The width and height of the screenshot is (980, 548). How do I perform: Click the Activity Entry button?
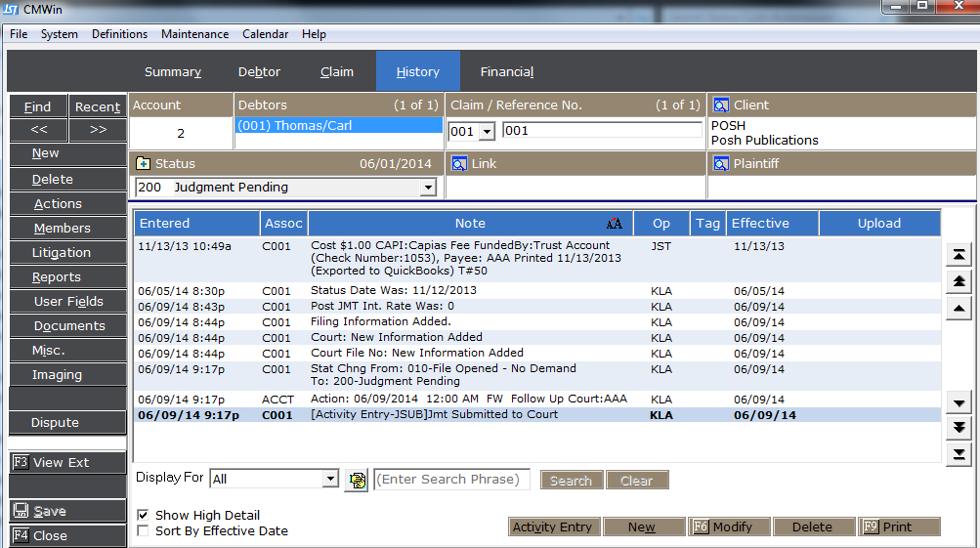552,527
